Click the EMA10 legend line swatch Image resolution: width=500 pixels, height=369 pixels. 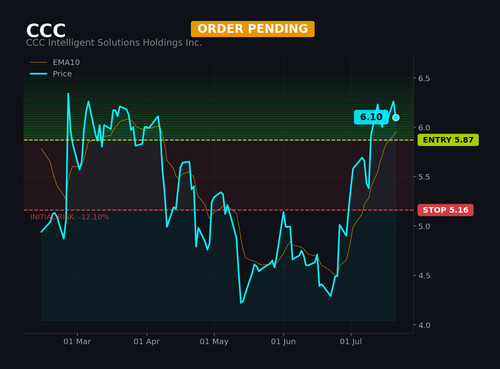[39, 62]
